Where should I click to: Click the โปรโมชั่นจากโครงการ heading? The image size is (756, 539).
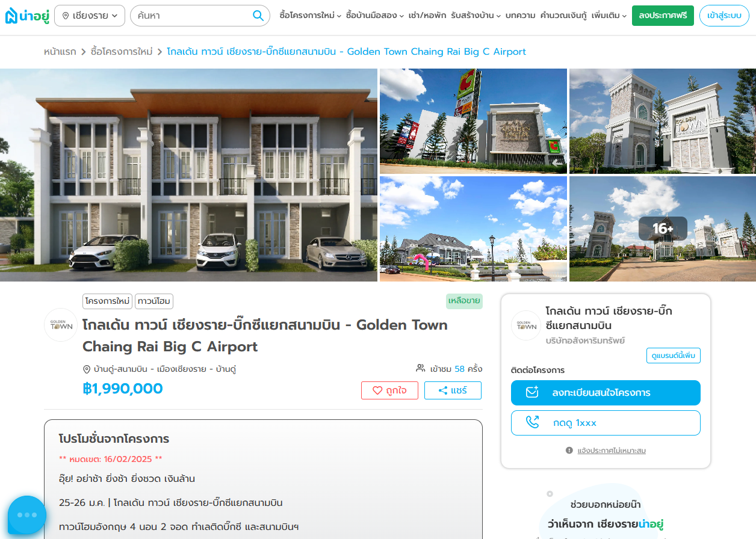pyautogui.click(x=114, y=439)
